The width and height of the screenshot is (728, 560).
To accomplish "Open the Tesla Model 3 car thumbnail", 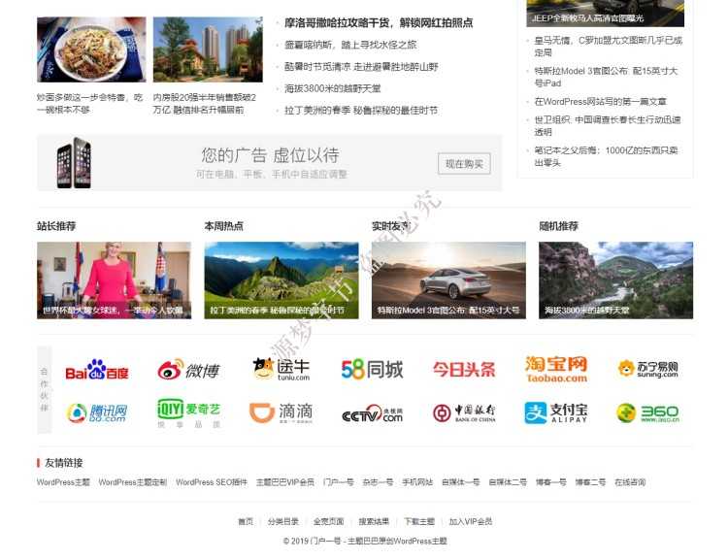I will [x=448, y=280].
